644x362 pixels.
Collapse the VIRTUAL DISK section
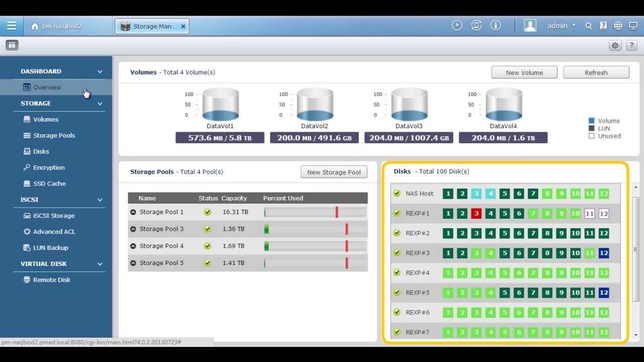[100, 264]
